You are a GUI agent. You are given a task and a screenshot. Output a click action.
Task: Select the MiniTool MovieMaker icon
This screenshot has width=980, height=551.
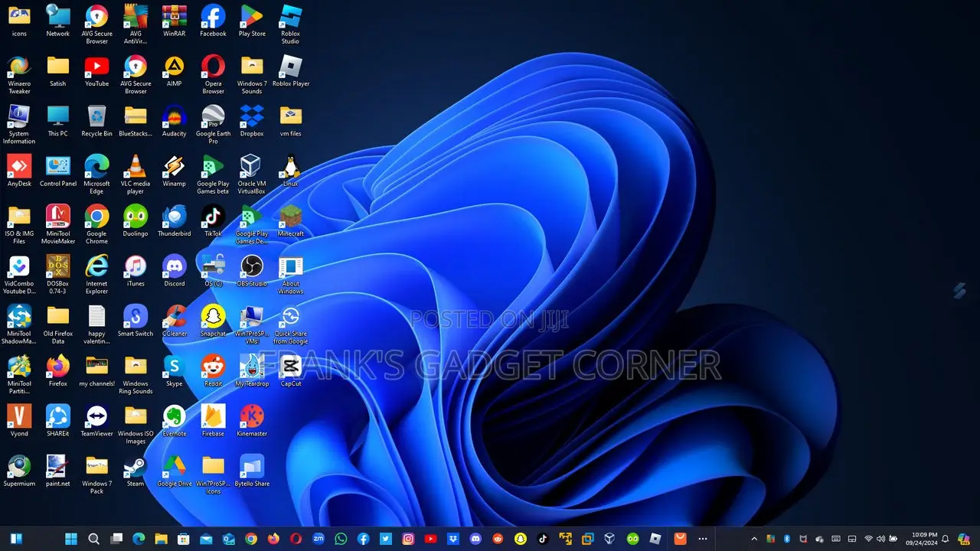coord(58,225)
